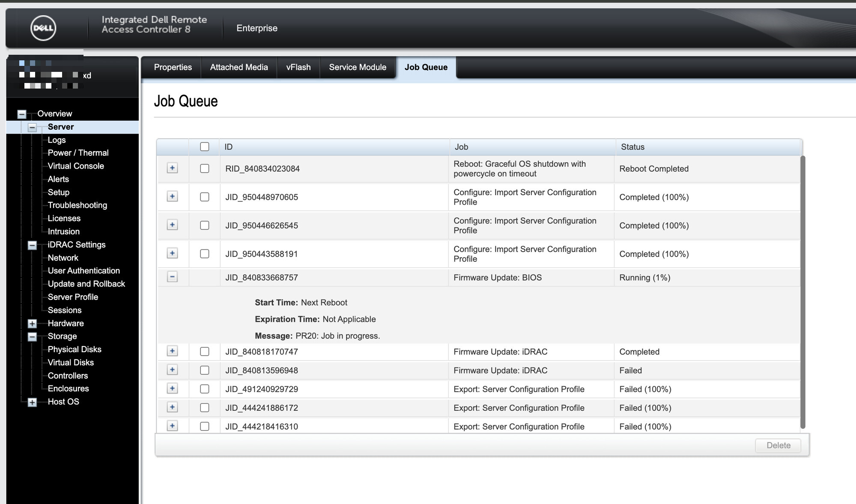Check the box for job JID_840813596948
This screenshot has height=504, width=856.
(x=205, y=371)
